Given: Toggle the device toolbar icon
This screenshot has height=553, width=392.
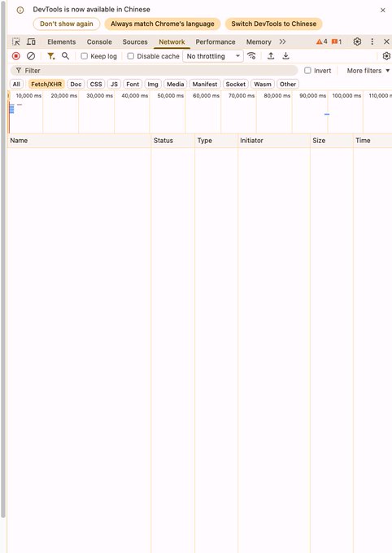Looking at the screenshot, I should tap(31, 41).
